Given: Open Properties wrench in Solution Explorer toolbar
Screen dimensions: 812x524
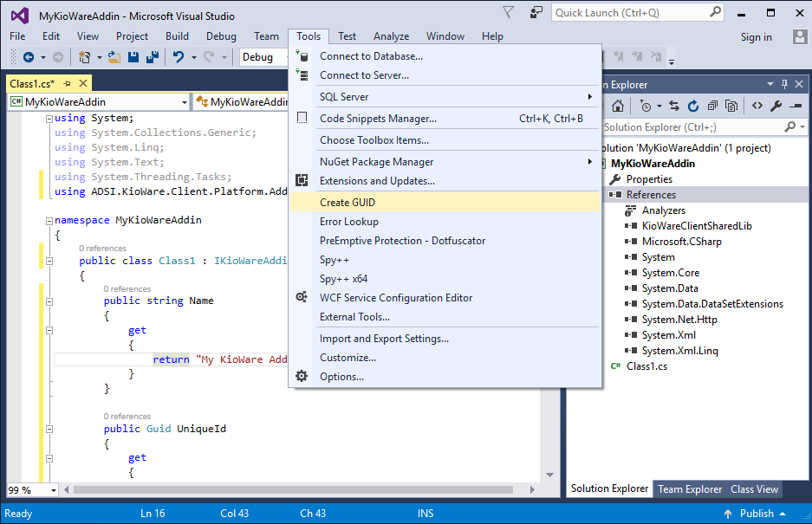Looking at the screenshot, I should 776,107.
